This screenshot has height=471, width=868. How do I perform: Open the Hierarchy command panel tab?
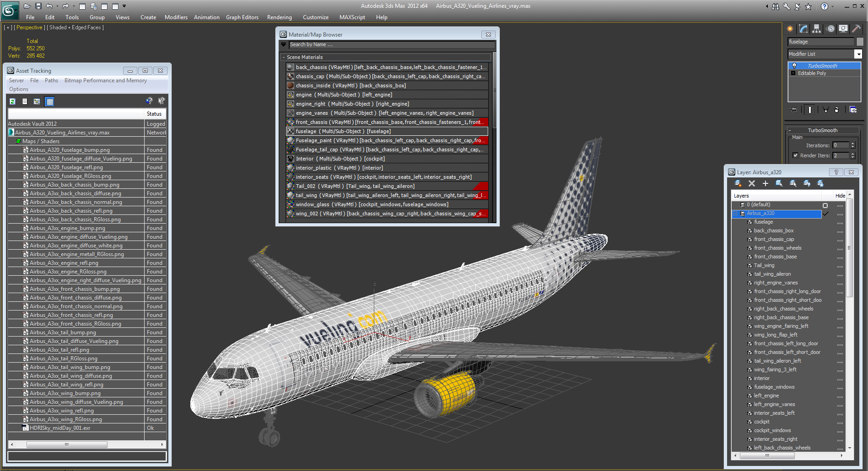click(x=817, y=29)
